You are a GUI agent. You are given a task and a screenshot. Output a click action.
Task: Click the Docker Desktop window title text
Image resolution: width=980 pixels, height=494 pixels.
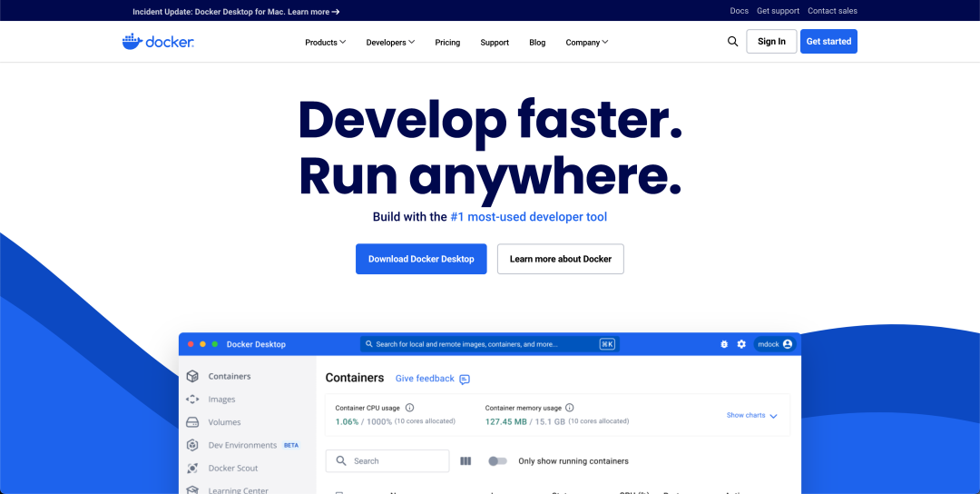(256, 344)
